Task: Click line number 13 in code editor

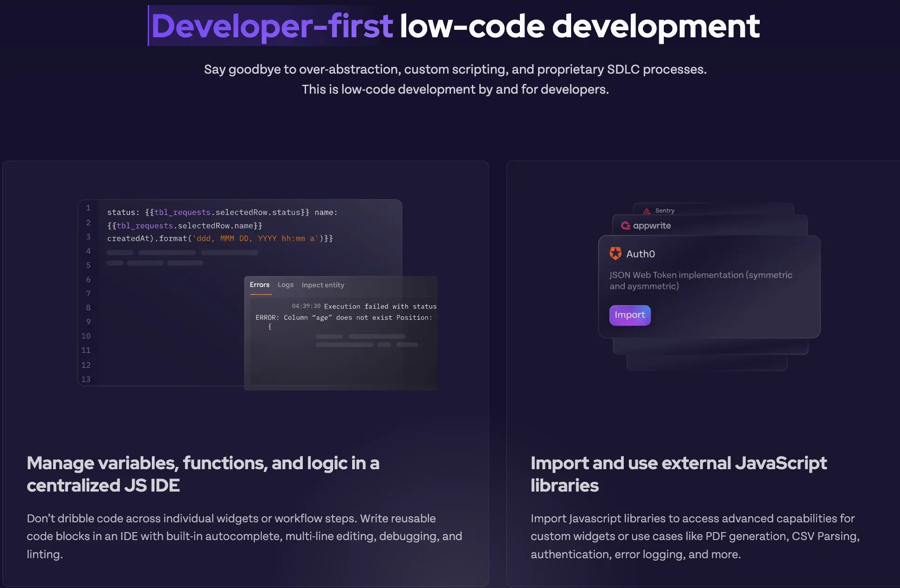Action: click(x=86, y=379)
